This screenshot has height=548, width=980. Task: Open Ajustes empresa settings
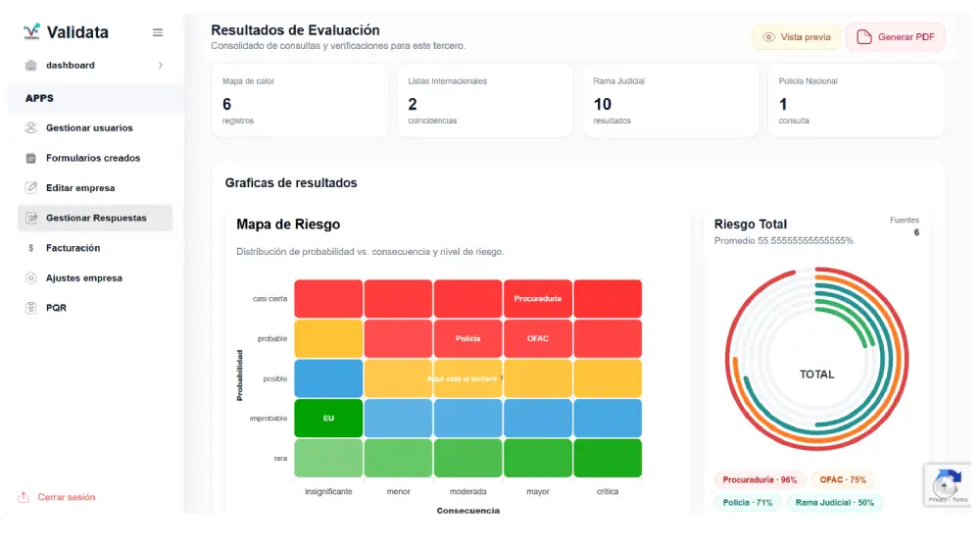point(95,278)
